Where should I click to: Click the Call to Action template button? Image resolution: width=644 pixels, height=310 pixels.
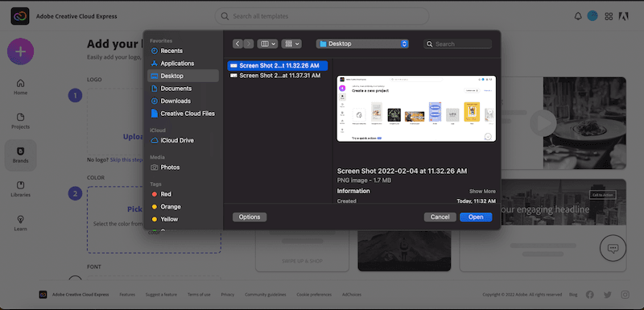[602, 195]
